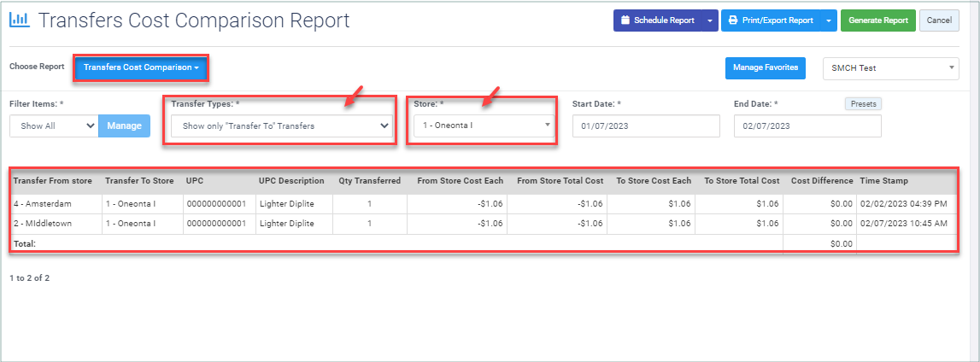Click the Start Date input field
This screenshot has height=362, width=980.
pyautogui.click(x=646, y=126)
